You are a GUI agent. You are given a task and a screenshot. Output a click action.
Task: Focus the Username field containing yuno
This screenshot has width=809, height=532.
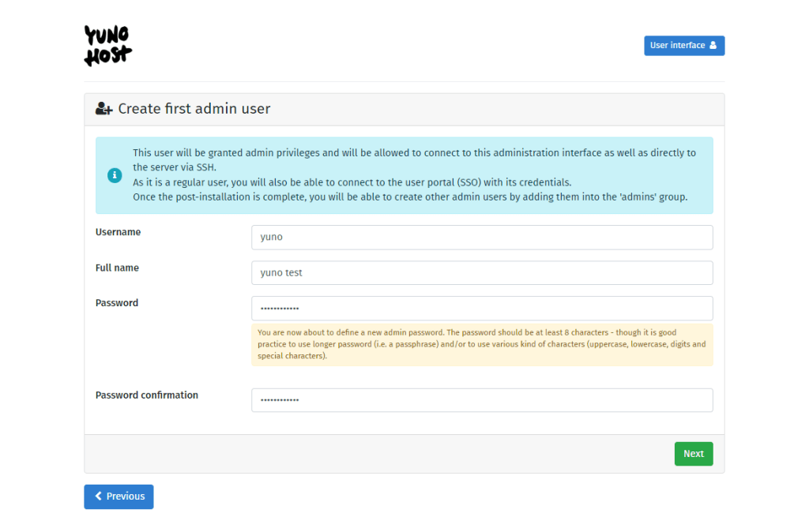(482, 237)
